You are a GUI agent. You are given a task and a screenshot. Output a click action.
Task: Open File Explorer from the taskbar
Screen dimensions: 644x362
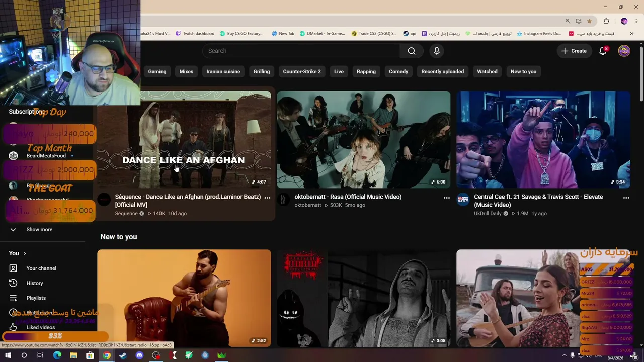73,355
